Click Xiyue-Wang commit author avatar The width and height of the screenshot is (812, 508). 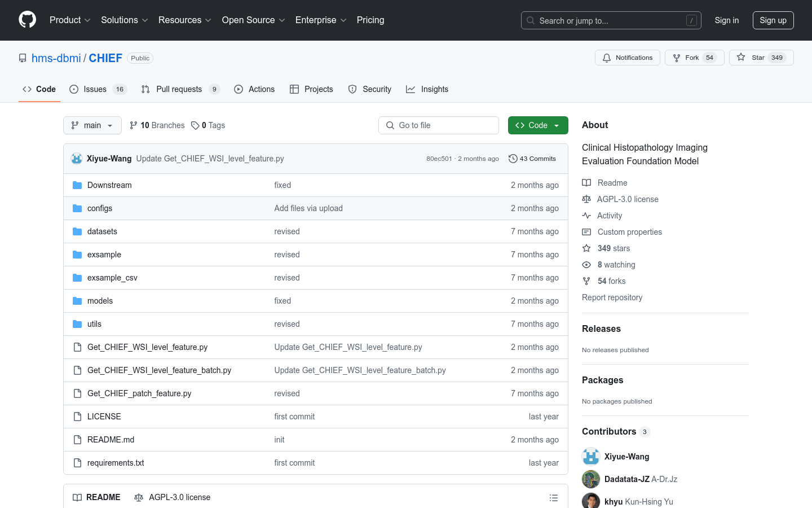[77, 159]
